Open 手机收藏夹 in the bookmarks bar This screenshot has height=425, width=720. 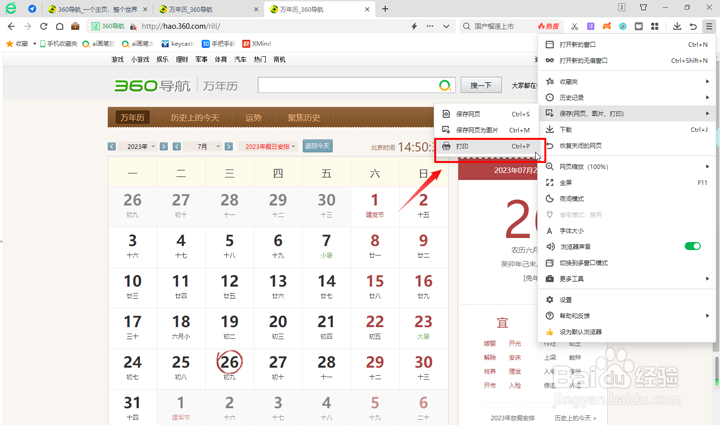58,44
